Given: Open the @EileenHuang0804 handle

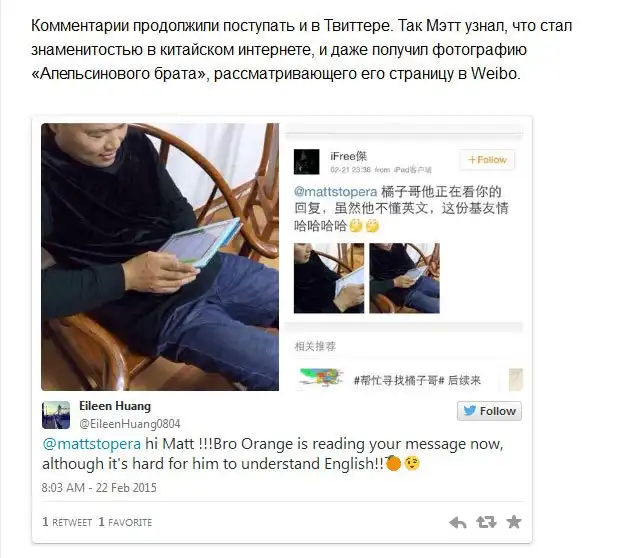Looking at the screenshot, I should (x=130, y=424).
